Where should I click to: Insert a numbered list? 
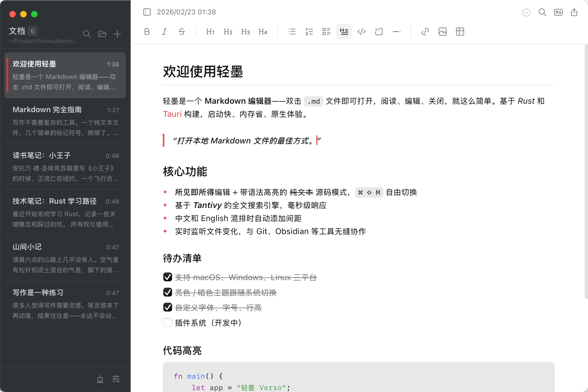[x=309, y=32]
